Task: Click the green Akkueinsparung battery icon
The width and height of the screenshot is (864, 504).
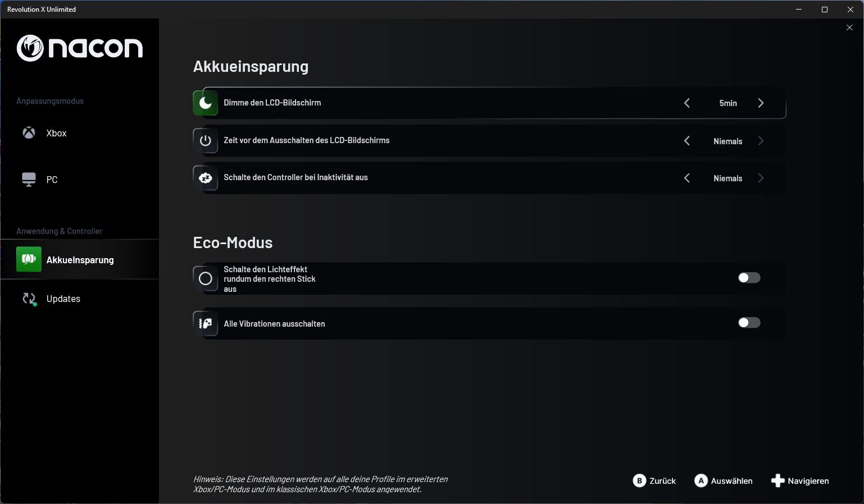Action: (29, 259)
